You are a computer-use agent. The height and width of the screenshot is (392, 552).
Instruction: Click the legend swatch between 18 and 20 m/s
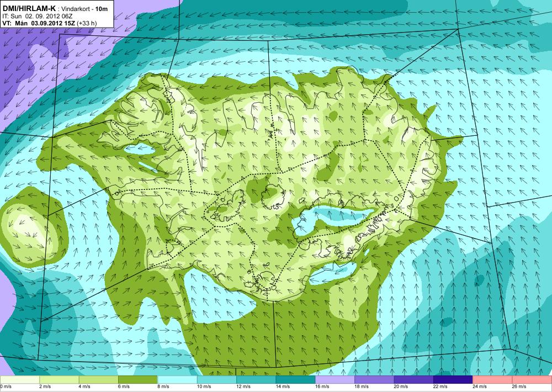375,380
